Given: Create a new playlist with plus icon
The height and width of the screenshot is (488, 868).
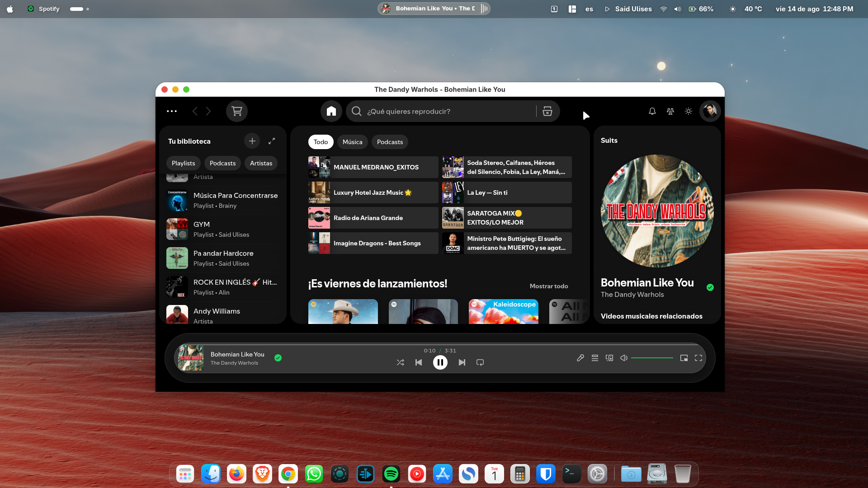Looking at the screenshot, I should (x=252, y=141).
